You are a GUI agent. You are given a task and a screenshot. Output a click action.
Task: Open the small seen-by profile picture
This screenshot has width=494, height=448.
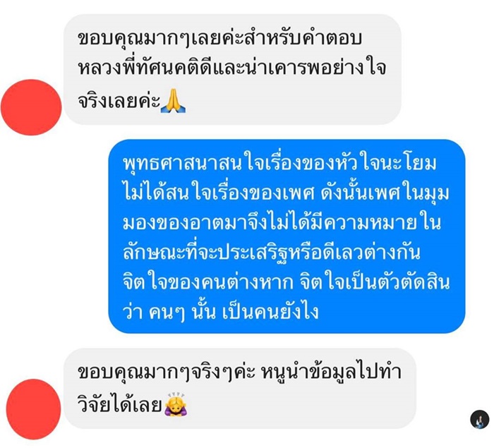479,419
